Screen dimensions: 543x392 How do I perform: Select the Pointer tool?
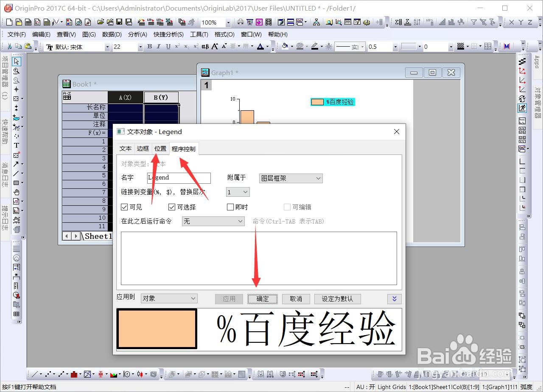16,62
